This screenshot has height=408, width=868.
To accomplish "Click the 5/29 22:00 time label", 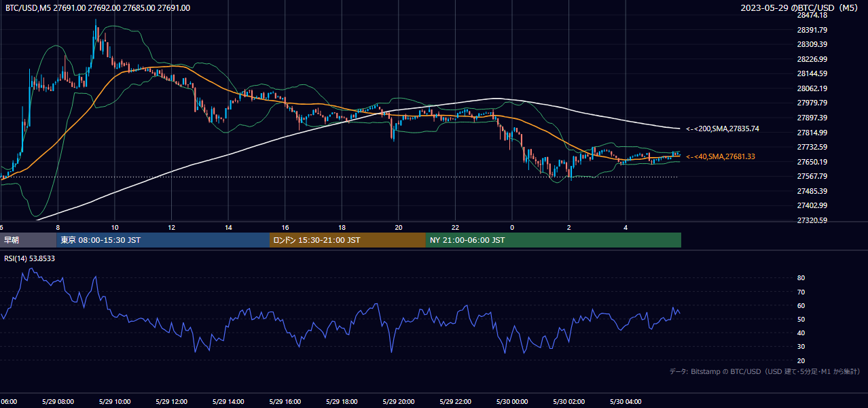I will (x=456, y=402).
